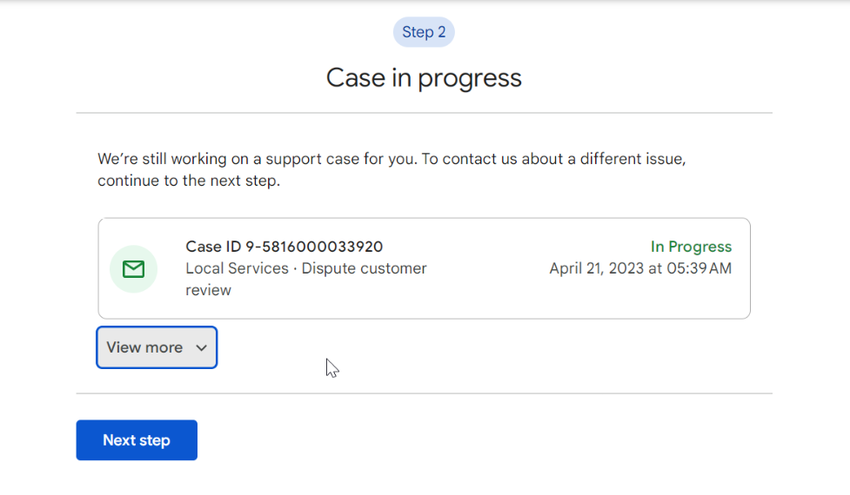The width and height of the screenshot is (850, 495).
Task: Click the Case in progress heading
Action: coord(423,78)
